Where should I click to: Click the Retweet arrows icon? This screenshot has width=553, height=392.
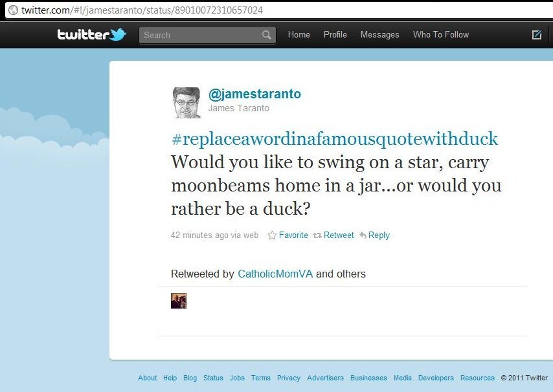(317, 235)
